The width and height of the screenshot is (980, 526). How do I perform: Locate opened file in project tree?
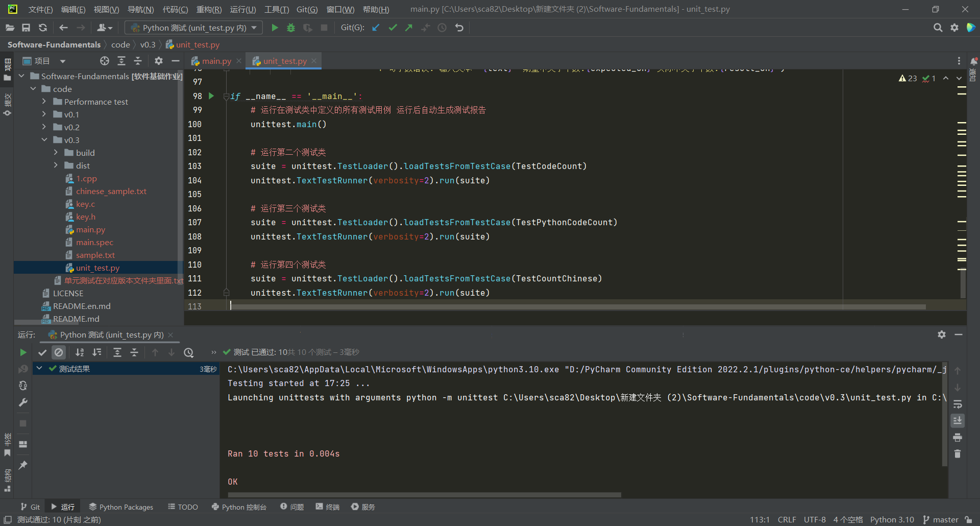click(x=105, y=61)
